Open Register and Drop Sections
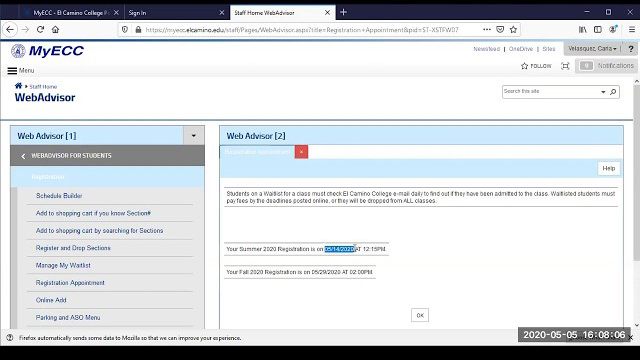The height and width of the screenshot is (360, 640). pyautogui.click(x=73, y=248)
